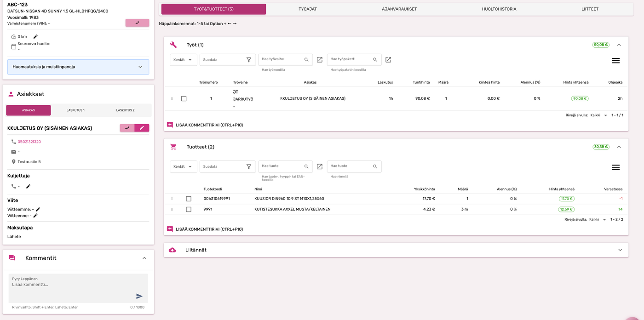Switch to the AJANVARAUKSET tab

pos(399,9)
